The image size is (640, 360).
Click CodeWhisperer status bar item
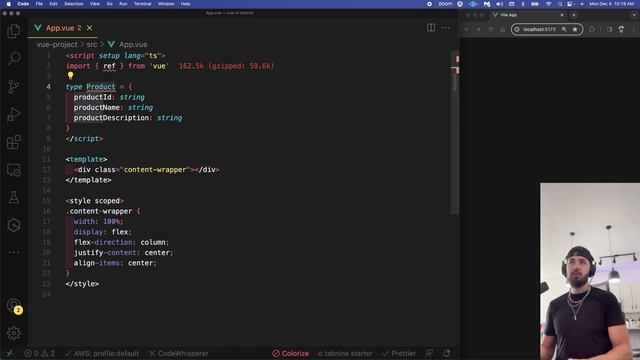[x=178, y=353]
